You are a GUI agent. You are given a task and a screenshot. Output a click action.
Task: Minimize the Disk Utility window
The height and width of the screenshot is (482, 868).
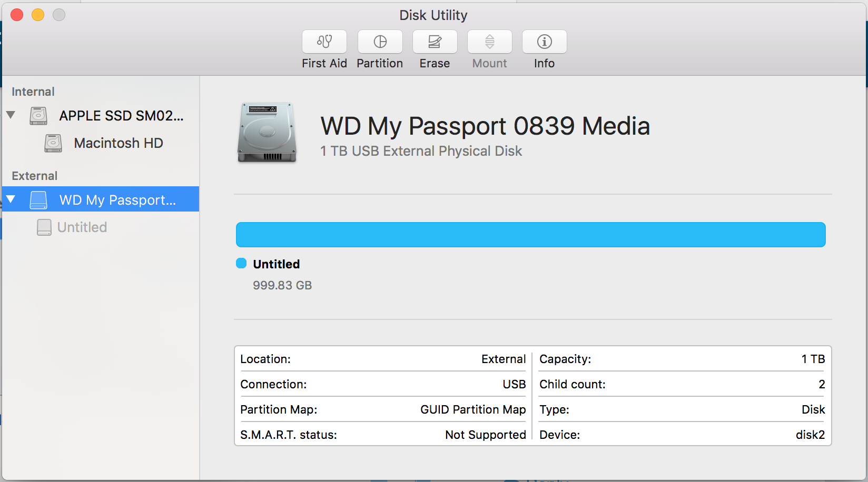pyautogui.click(x=38, y=15)
